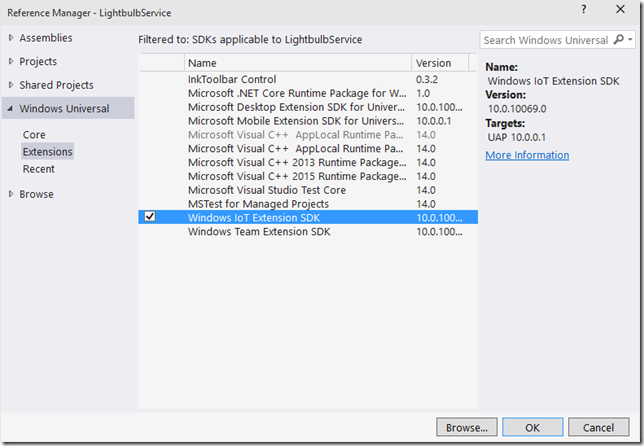The height and width of the screenshot is (446, 644).
Task: Click the 10.0.0.1 version cell
Action: pyautogui.click(x=434, y=121)
